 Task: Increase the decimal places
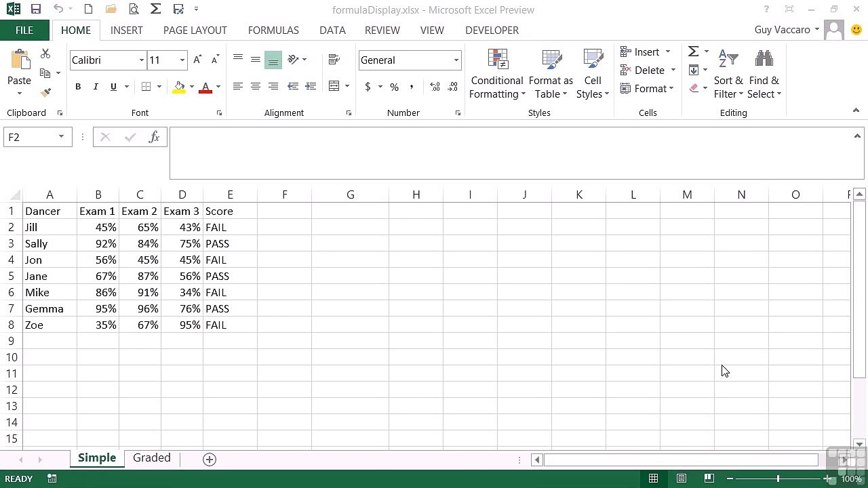point(435,87)
